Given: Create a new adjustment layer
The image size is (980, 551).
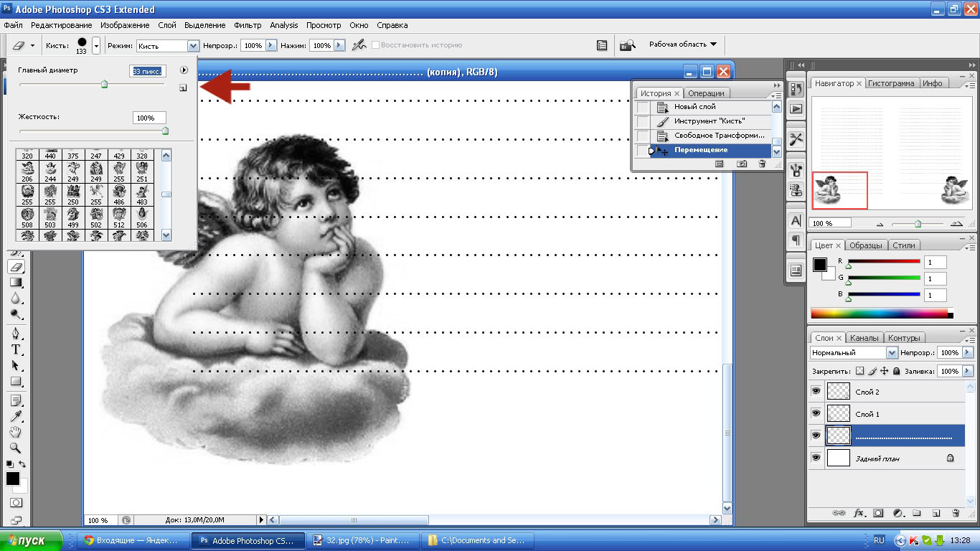Looking at the screenshot, I should point(897,513).
